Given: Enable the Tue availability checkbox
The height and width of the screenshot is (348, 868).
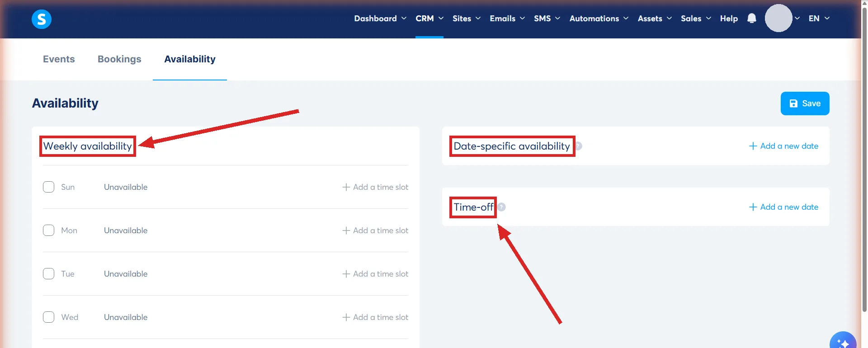Looking at the screenshot, I should (48, 274).
